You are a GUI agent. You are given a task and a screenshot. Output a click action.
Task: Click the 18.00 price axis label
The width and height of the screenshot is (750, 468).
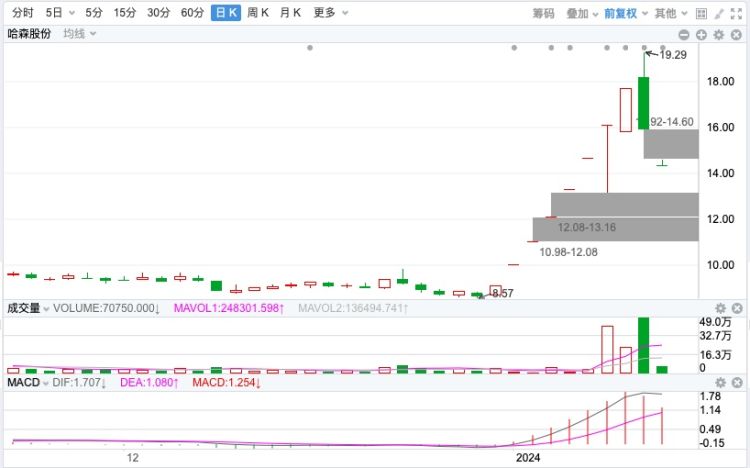[720, 81]
